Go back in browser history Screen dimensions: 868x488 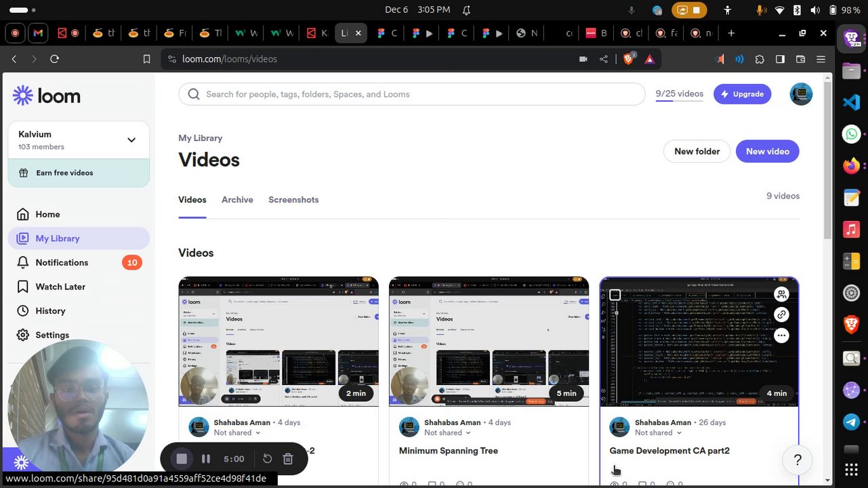click(14, 59)
